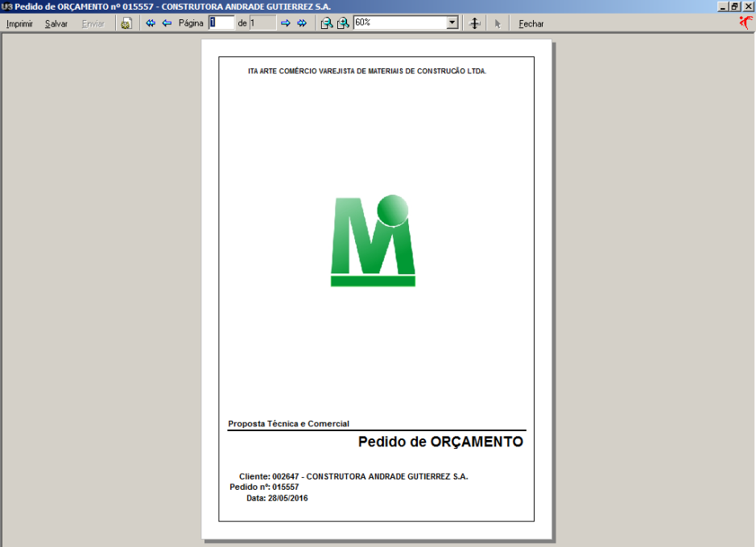This screenshot has width=756, height=547.
Task: Click the first magnifier zoom icon
Action: coord(326,23)
